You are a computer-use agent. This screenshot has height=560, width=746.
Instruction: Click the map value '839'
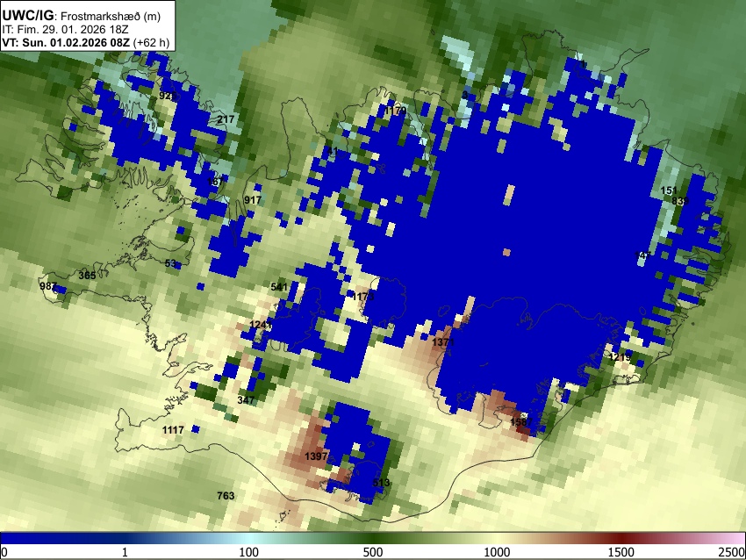pos(680,201)
